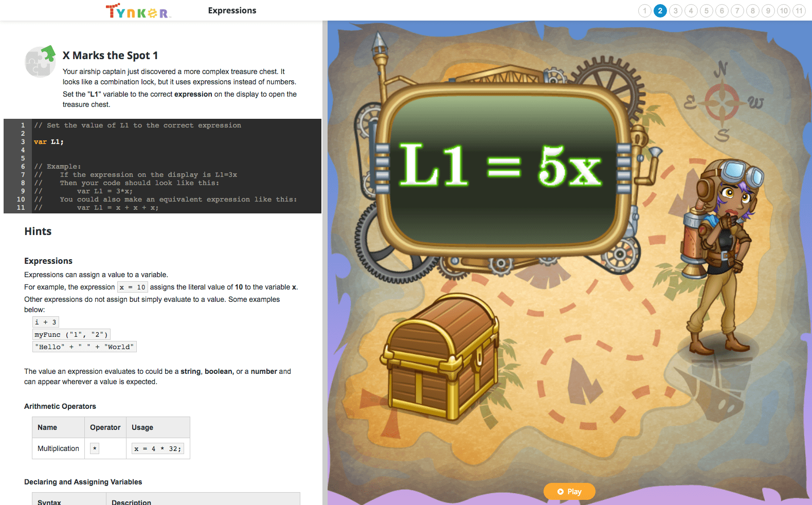This screenshot has width=812, height=505.
Task: Select lesson step 10
Action: [x=783, y=11]
